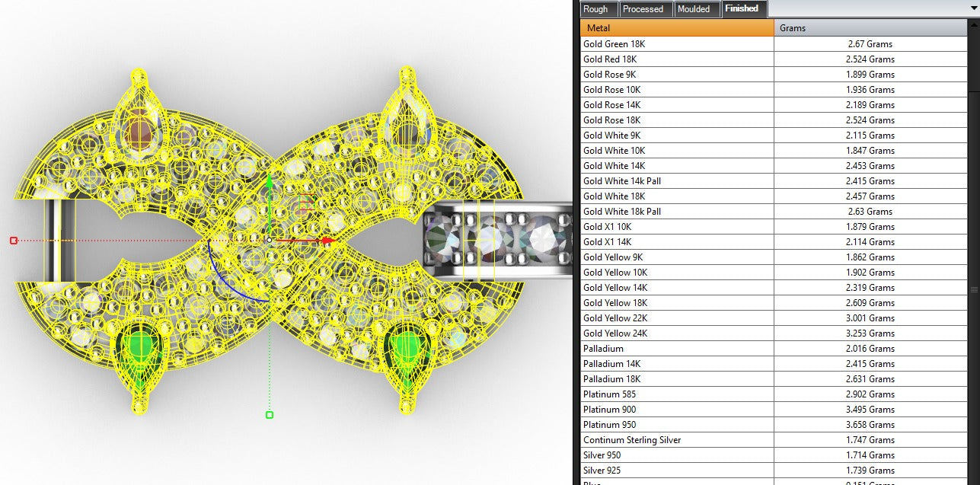Select the Gold Yellow 24K row

(774, 333)
